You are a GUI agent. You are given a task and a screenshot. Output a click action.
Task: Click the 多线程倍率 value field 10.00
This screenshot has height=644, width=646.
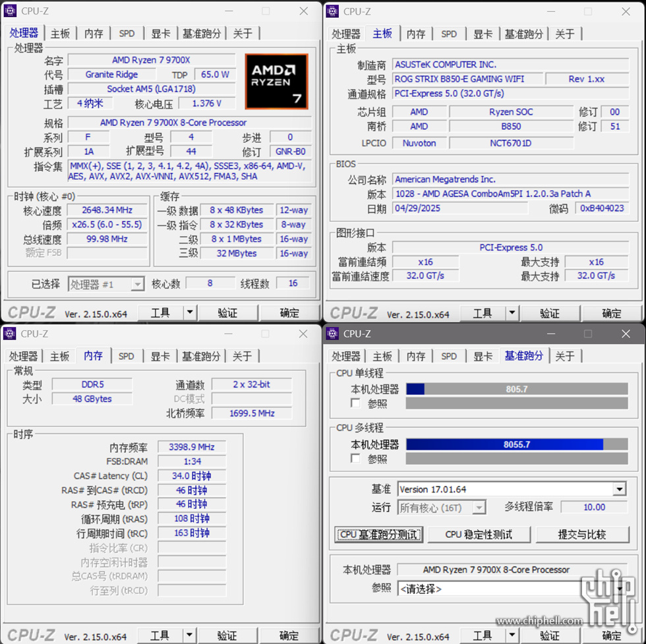[x=594, y=507]
